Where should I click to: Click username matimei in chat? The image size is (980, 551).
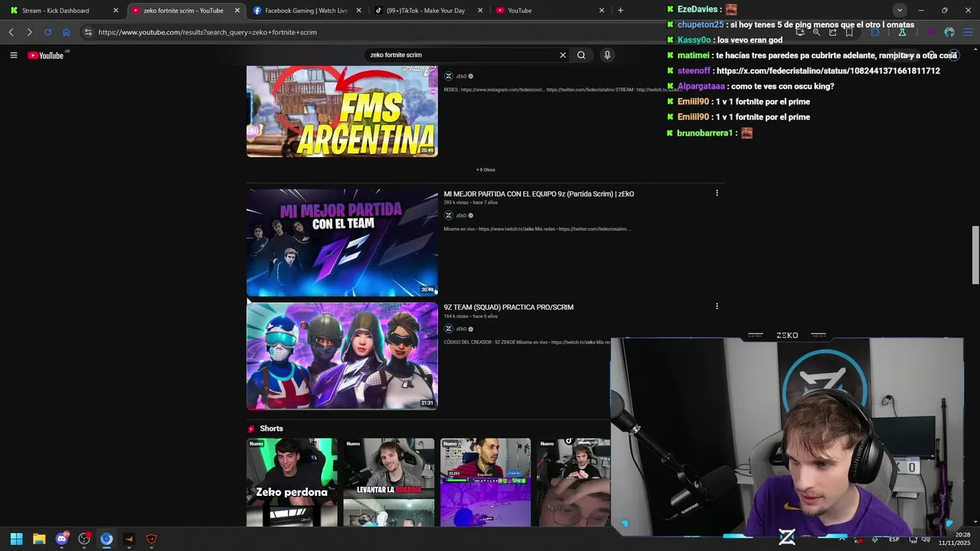694,55
